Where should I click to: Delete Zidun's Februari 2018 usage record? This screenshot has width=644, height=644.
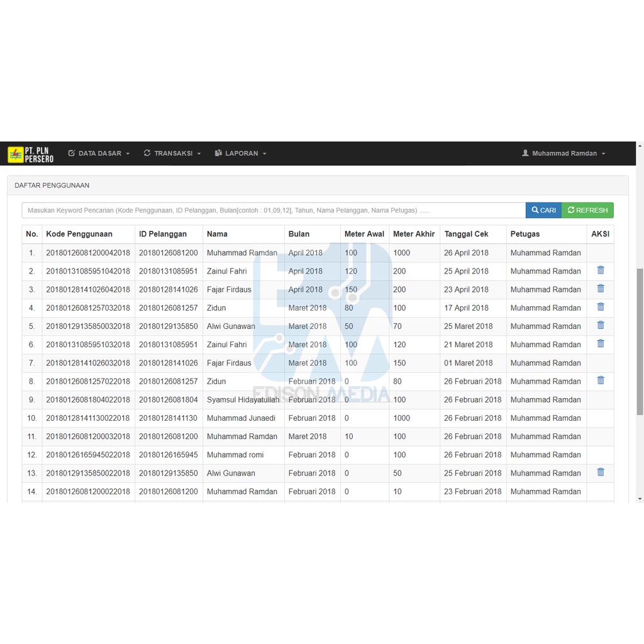(x=600, y=380)
